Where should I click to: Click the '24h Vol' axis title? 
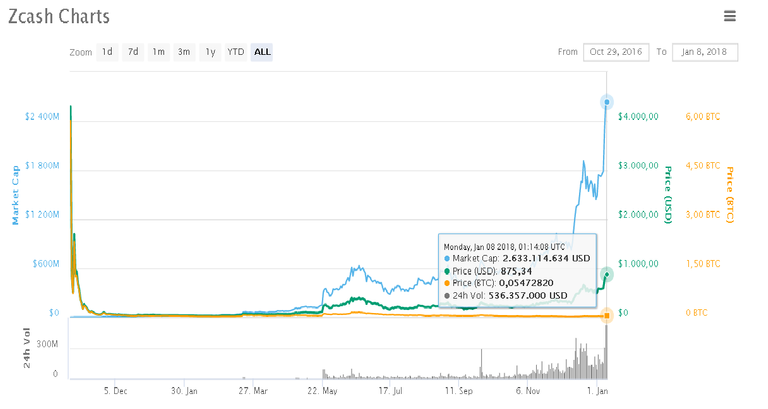[x=26, y=348]
